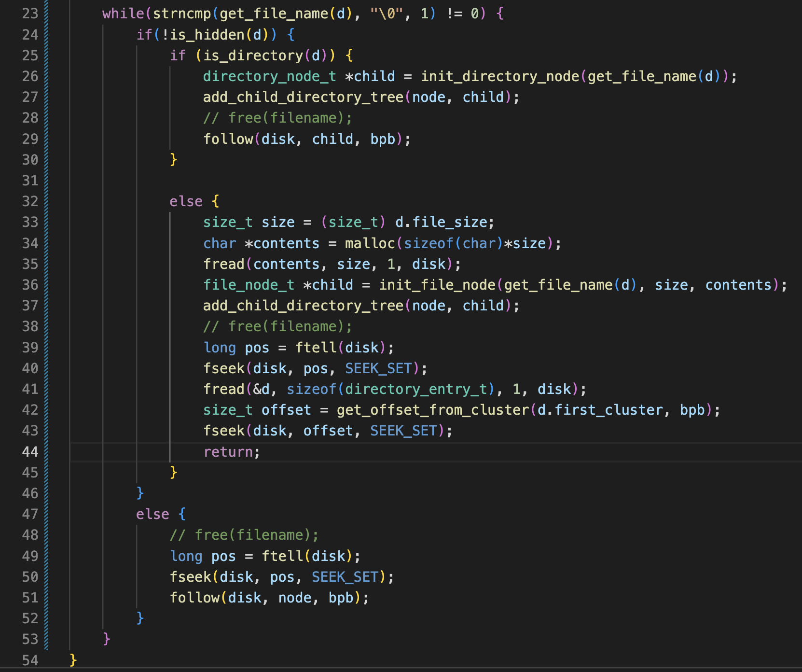Click the is_directory call on line 25
802x672 pixels.
(253, 56)
